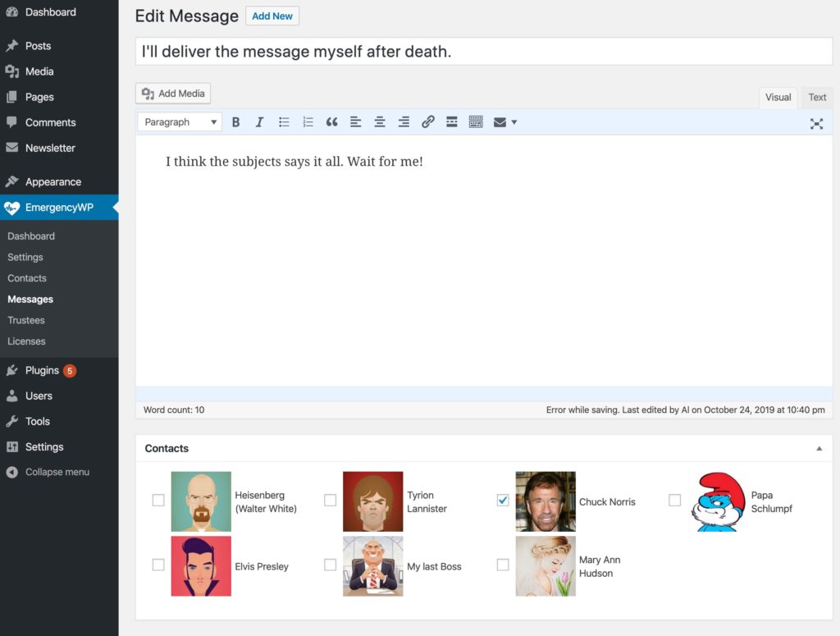Viewport: 840px width, 636px height.
Task: Click into the message body editor
Action: pyautogui.click(x=484, y=260)
